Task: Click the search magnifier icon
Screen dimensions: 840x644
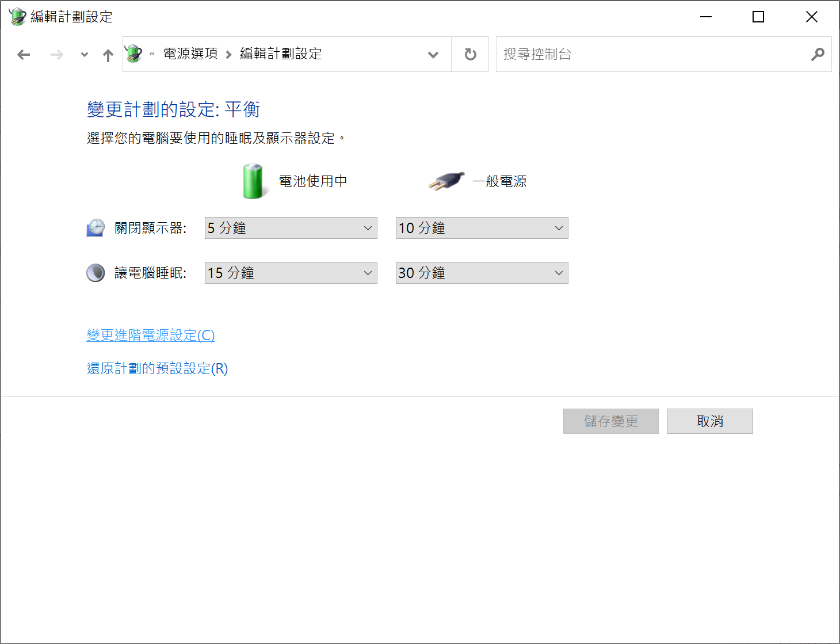Action: [x=818, y=54]
